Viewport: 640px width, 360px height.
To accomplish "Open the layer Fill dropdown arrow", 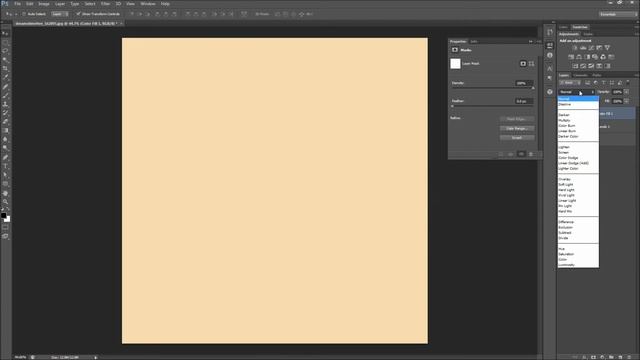I will [627, 101].
